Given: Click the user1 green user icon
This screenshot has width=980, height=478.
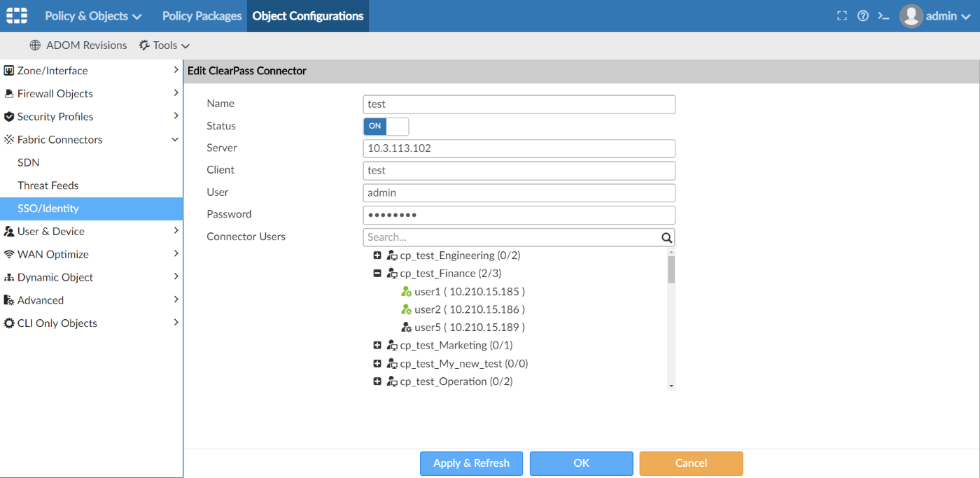Looking at the screenshot, I should pyautogui.click(x=406, y=291).
